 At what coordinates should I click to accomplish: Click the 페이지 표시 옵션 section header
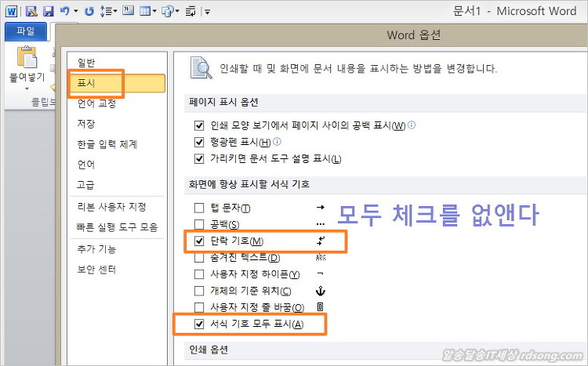224,102
